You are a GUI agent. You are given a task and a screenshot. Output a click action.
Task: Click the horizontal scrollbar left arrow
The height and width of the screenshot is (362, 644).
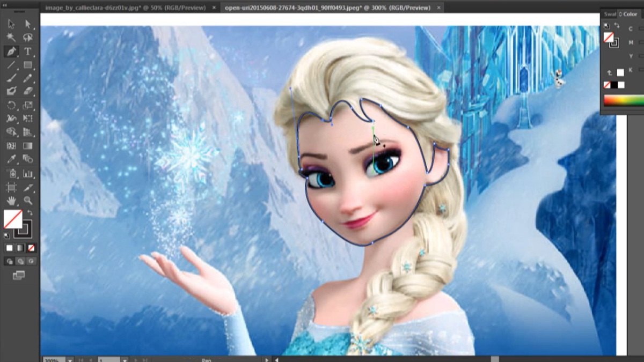276,360
